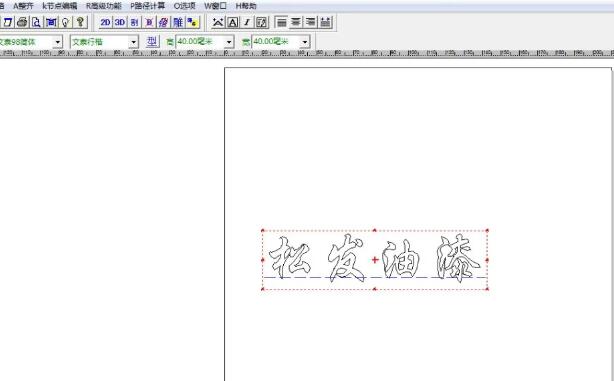Select the node editing icon with points

coord(218,22)
